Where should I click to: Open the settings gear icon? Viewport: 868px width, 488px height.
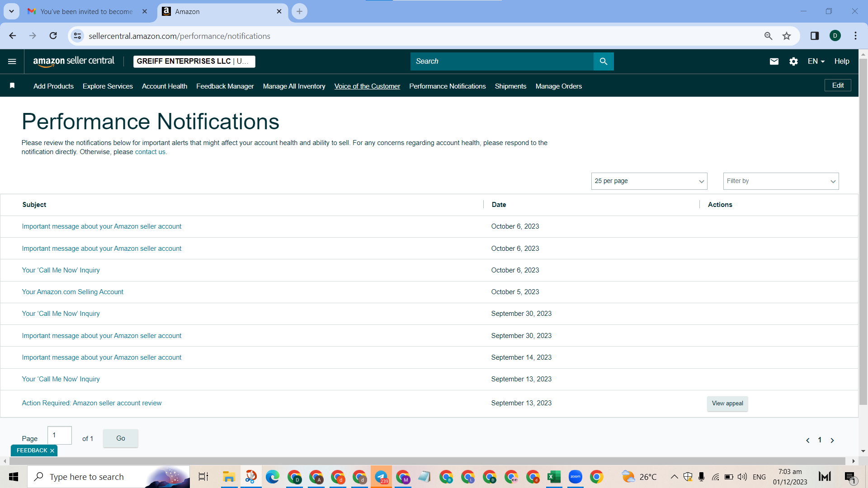point(793,61)
